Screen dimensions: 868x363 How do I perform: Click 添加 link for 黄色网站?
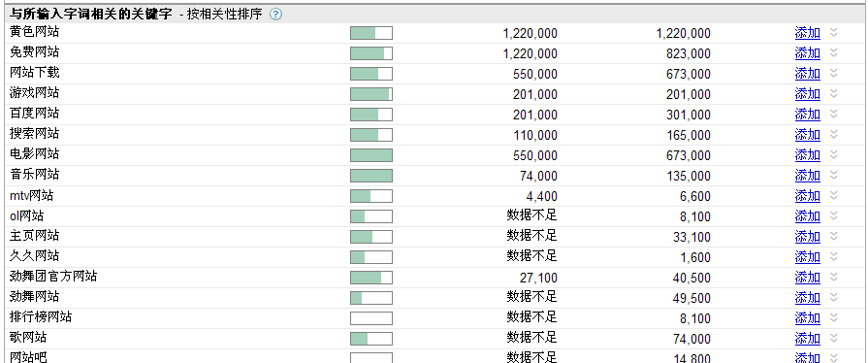coord(808,33)
